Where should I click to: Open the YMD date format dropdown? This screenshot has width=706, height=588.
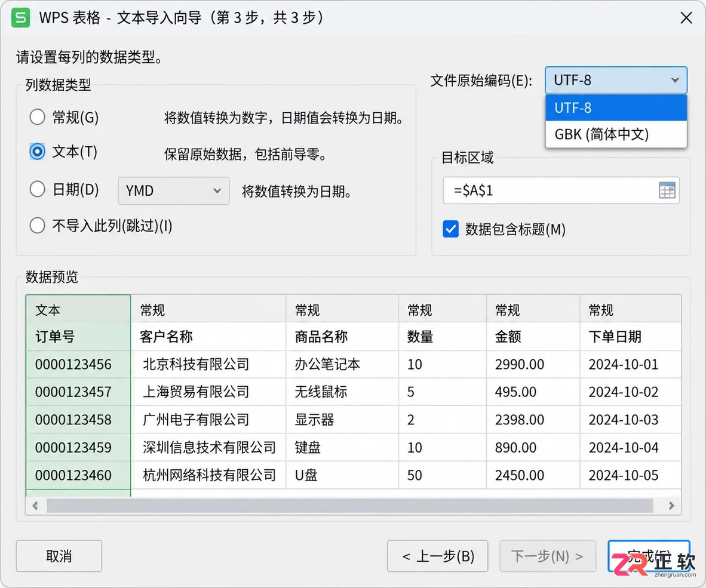tap(174, 191)
